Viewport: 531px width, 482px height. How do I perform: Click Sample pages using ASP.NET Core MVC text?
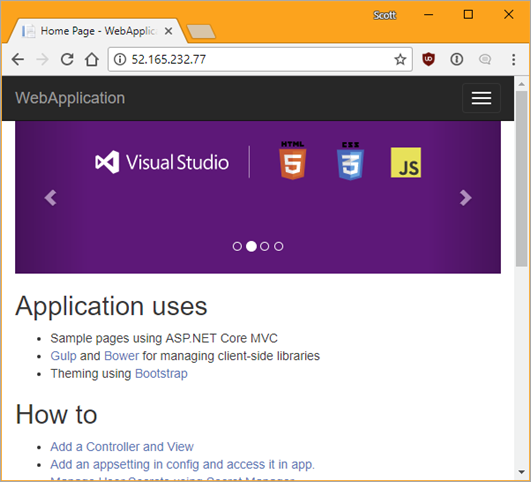coord(164,338)
